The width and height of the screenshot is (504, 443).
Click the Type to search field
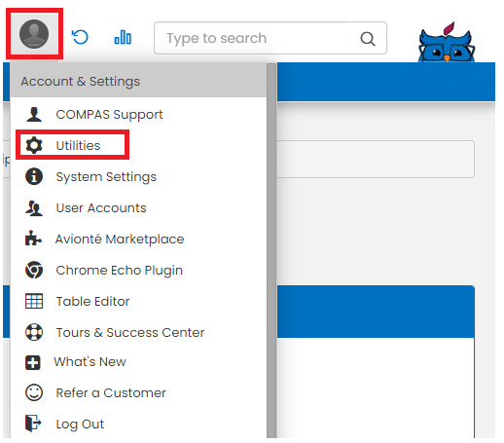[x=270, y=38]
